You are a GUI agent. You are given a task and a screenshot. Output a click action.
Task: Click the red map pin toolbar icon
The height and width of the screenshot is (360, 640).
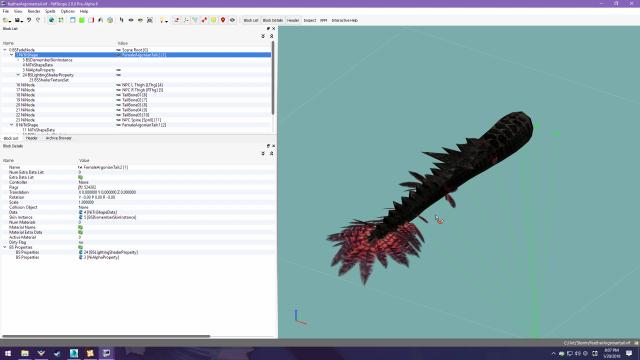223,20
